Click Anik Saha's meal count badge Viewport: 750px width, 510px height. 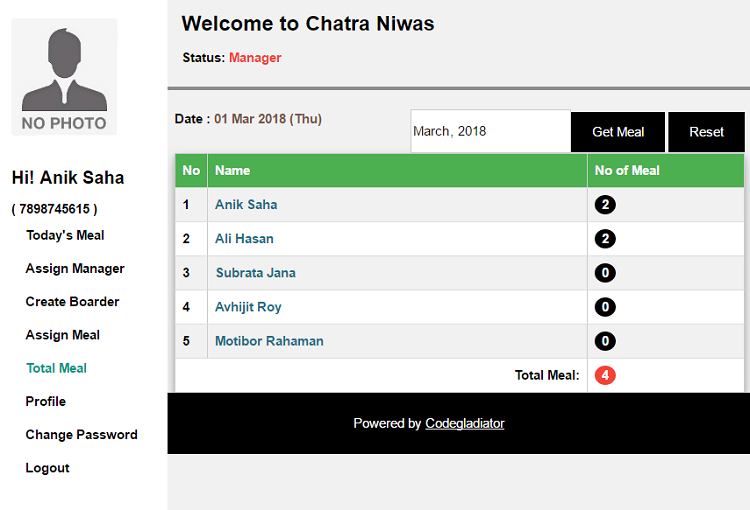[605, 205]
